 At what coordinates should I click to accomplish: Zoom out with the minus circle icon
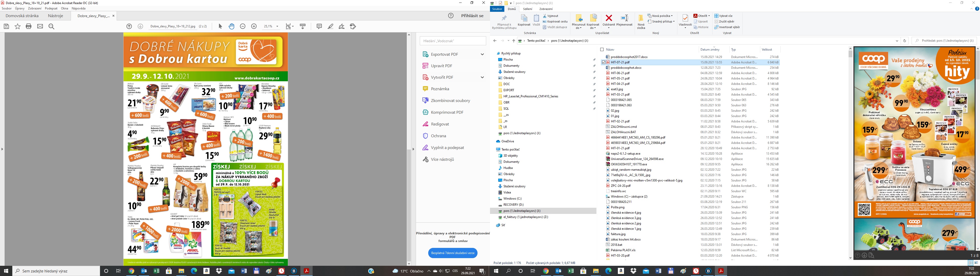[x=243, y=26]
